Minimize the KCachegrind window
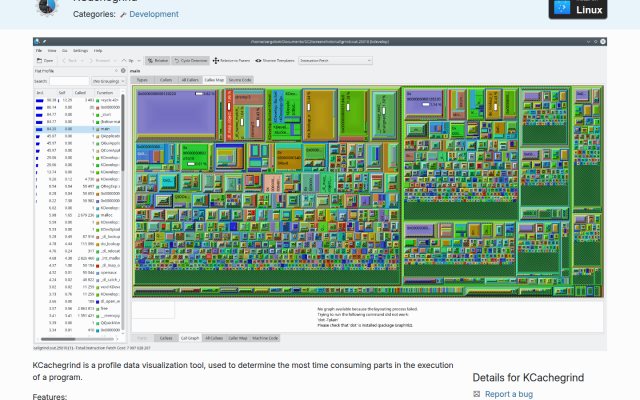Image resolution: width=640 pixels, height=400 pixels. click(x=589, y=41)
